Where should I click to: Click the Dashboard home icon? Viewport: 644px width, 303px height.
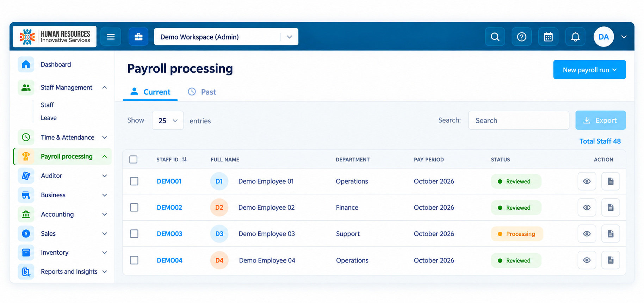26,64
